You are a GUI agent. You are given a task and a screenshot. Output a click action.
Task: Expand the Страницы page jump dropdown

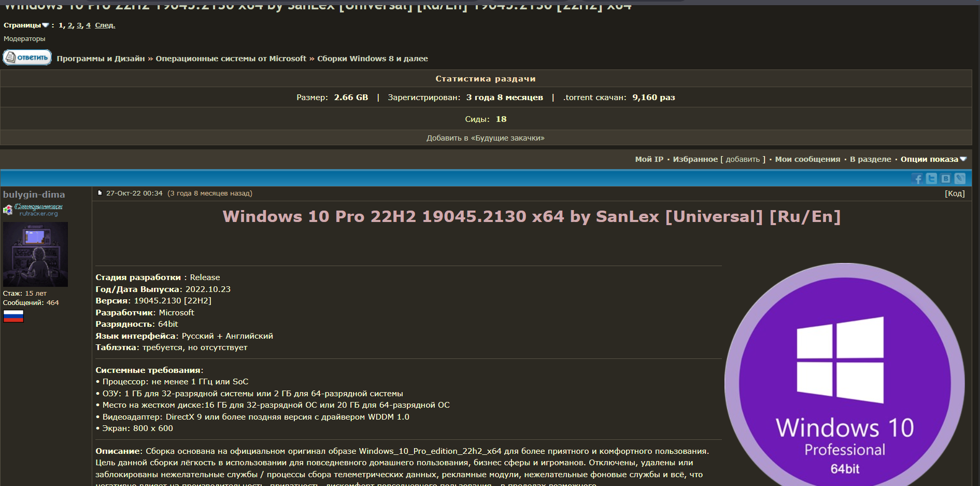tap(26, 25)
